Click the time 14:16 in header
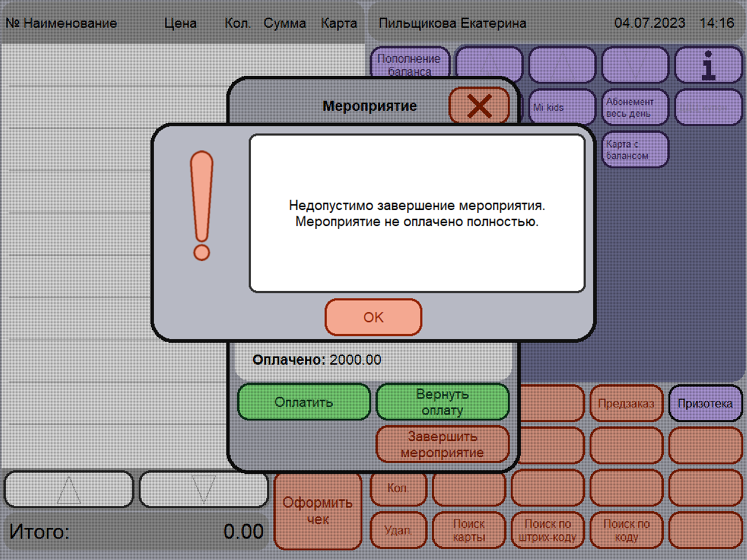 click(x=717, y=23)
